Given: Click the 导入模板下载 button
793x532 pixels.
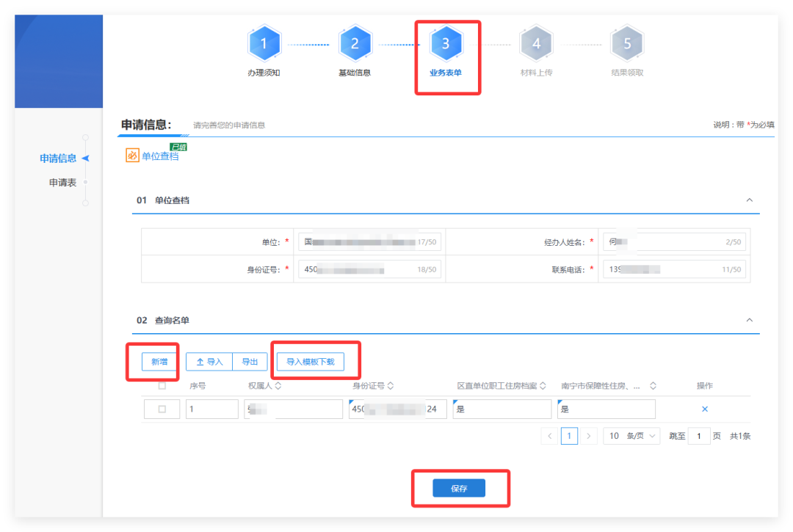Looking at the screenshot, I should (310, 362).
